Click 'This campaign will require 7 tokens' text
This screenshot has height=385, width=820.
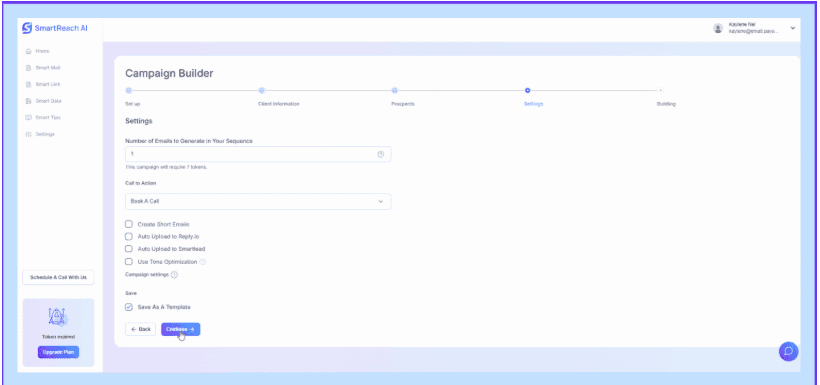pos(166,167)
